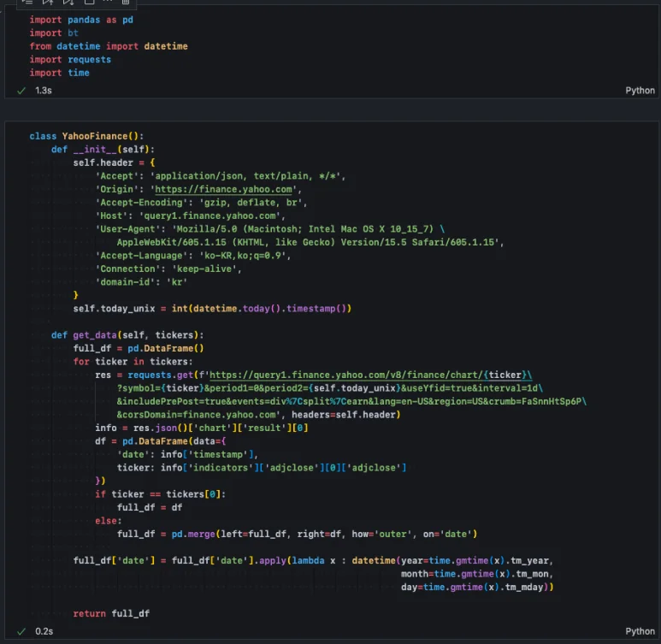Click the success checkmark of YahooFinance cell
Viewport: 661px width, 644px height.
[21, 631]
